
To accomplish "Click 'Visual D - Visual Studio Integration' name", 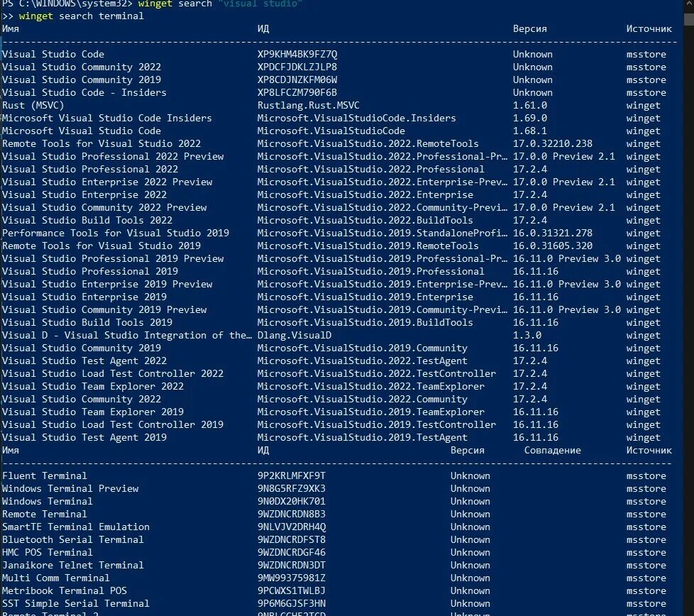I will coord(127,336).
